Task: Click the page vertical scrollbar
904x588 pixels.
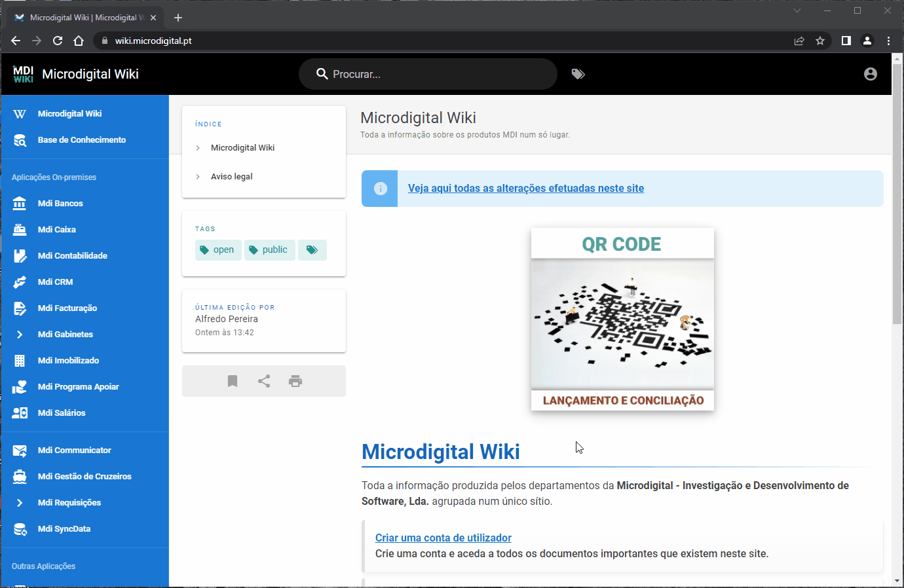Action: coord(897,193)
